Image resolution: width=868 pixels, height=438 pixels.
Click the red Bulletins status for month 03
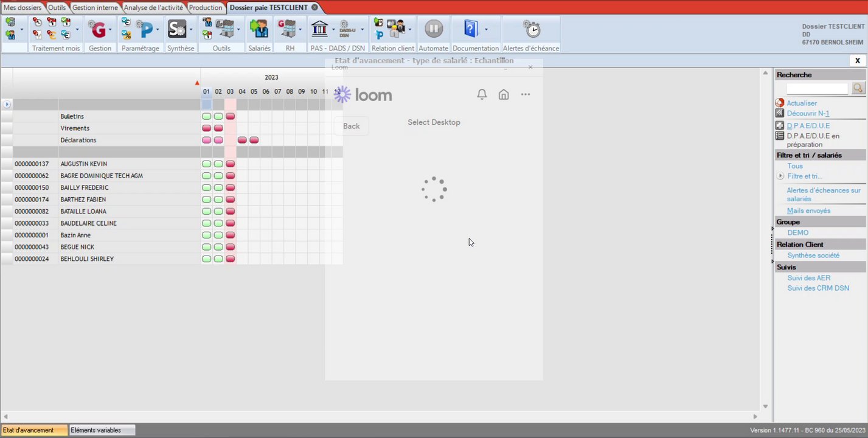230,116
